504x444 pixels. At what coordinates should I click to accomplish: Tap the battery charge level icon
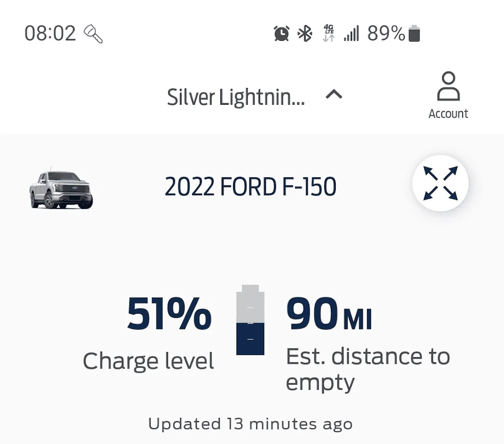click(250, 320)
